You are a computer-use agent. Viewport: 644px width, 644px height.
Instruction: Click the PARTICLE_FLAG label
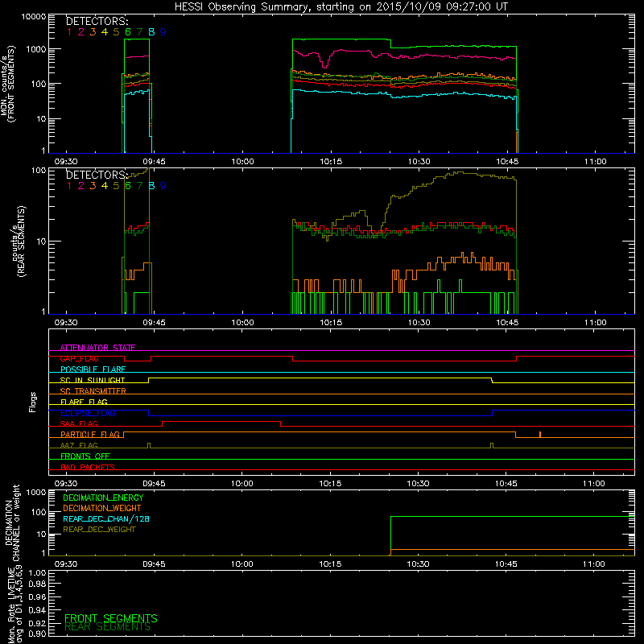pyautogui.click(x=90, y=434)
